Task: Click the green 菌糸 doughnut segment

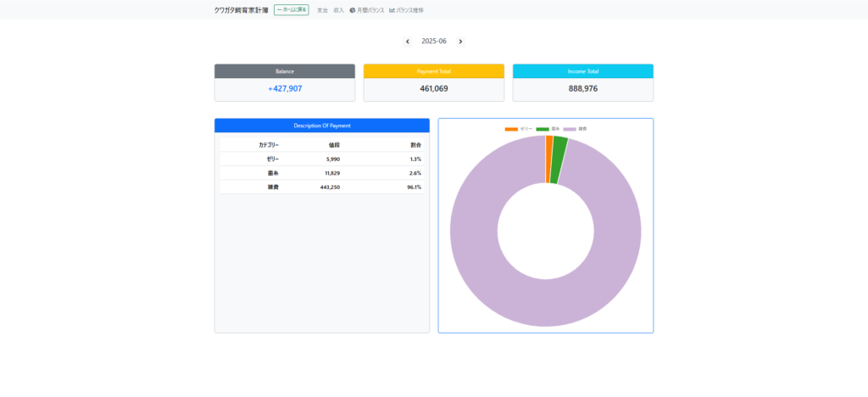Action: pyautogui.click(x=559, y=160)
